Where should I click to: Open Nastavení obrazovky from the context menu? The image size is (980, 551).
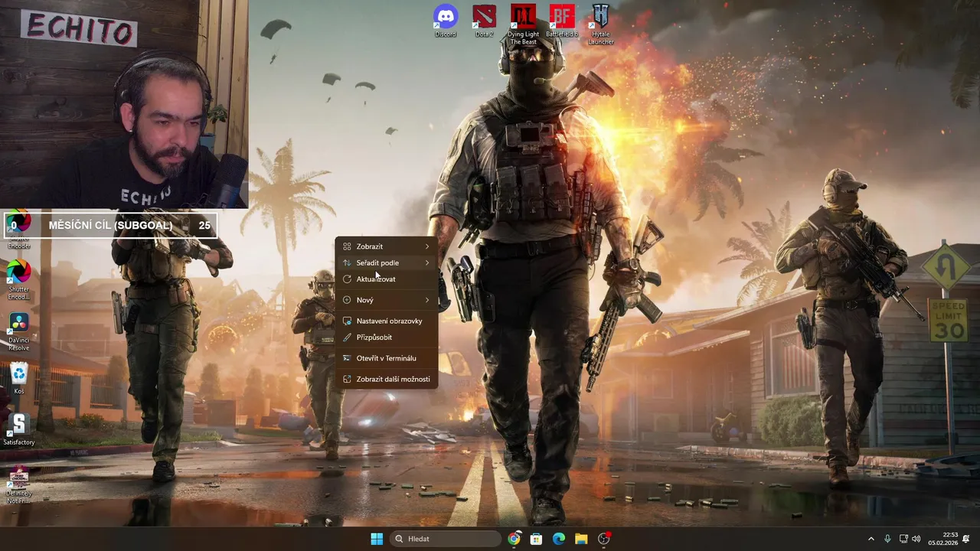point(387,321)
